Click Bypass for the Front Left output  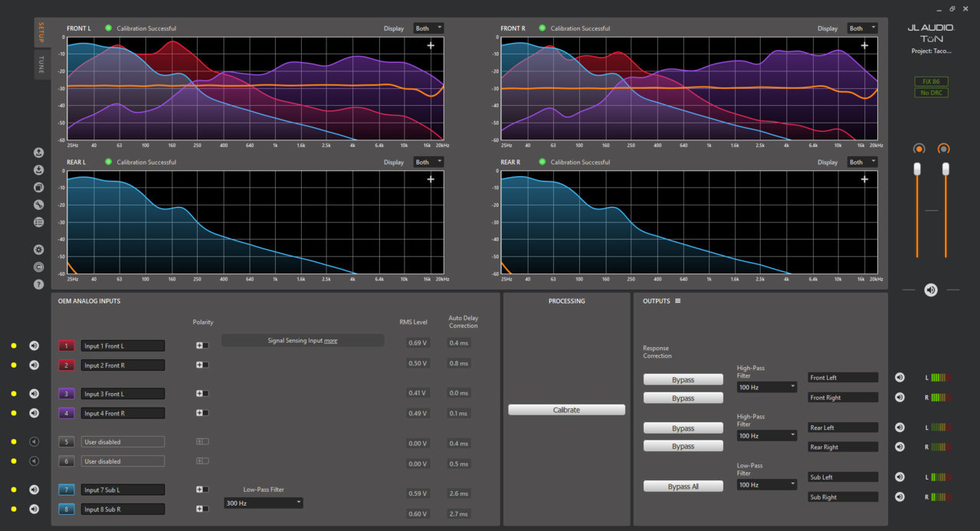click(x=683, y=379)
